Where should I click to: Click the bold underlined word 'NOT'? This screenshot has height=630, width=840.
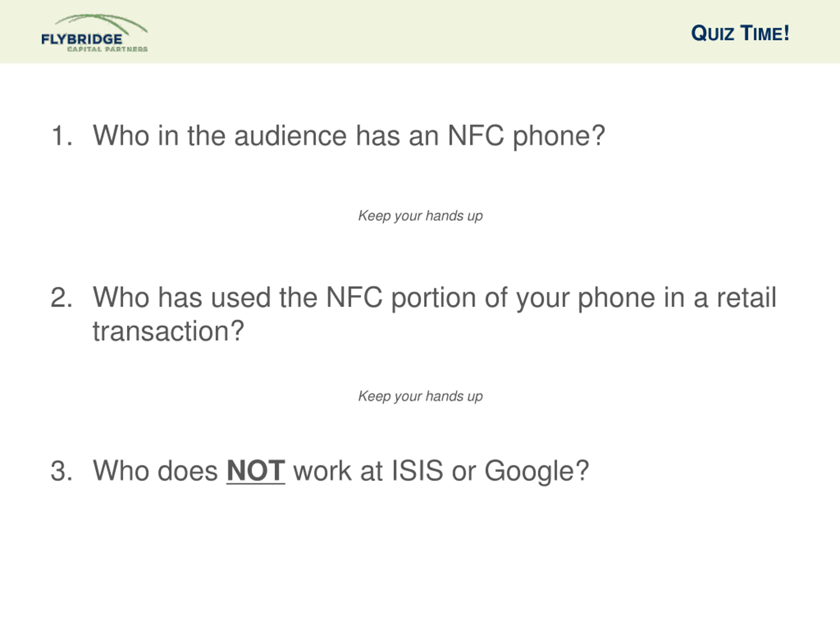pos(256,471)
